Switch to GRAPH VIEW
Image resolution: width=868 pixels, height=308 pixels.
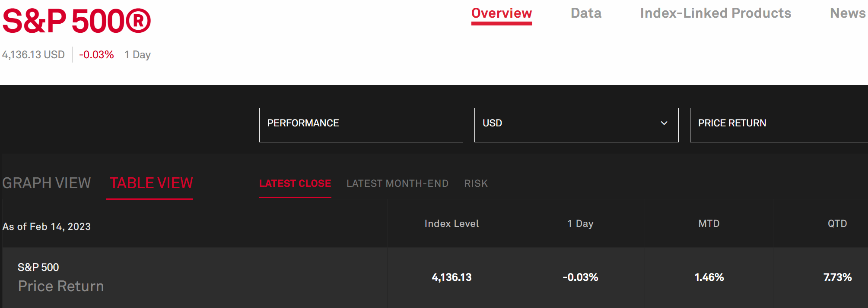point(46,183)
